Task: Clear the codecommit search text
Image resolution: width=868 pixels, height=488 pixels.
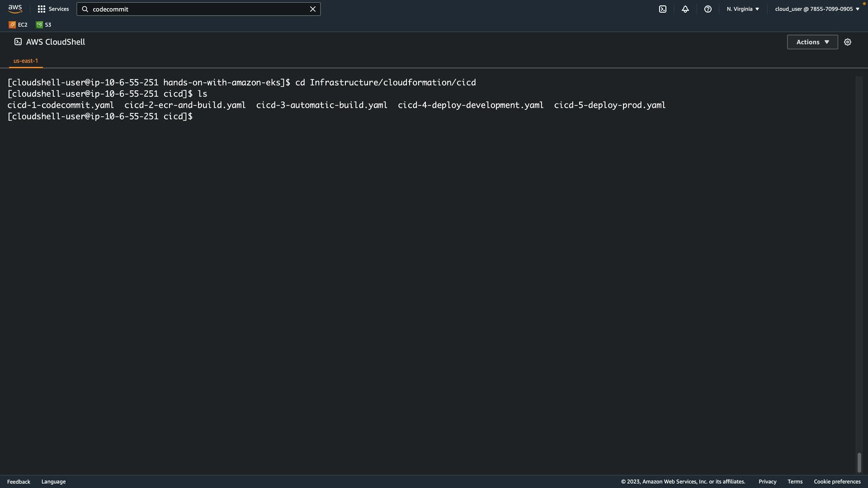Action: [x=312, y=9]
